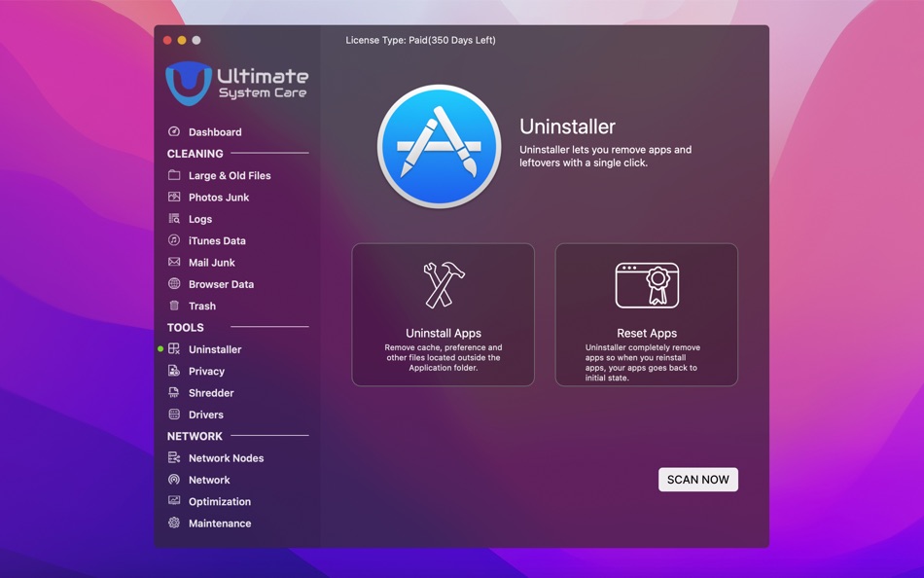Open the Drivers tool
Screen dimensions: 924x578
pos(205,415)
